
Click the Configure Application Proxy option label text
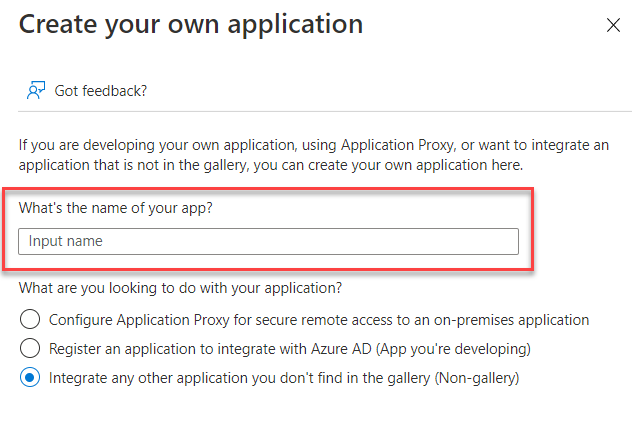(318, 320)
